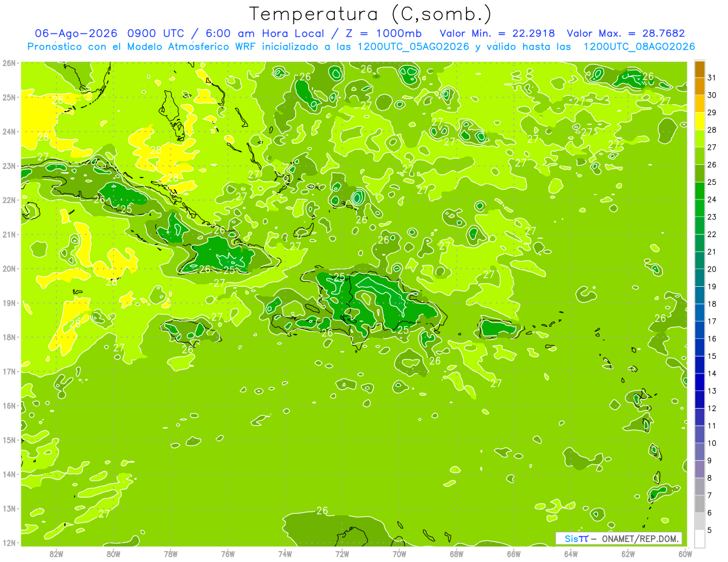728x562 pixels.
Task: Click latitude axis label '21N'
Action: [x=10, y=234]
